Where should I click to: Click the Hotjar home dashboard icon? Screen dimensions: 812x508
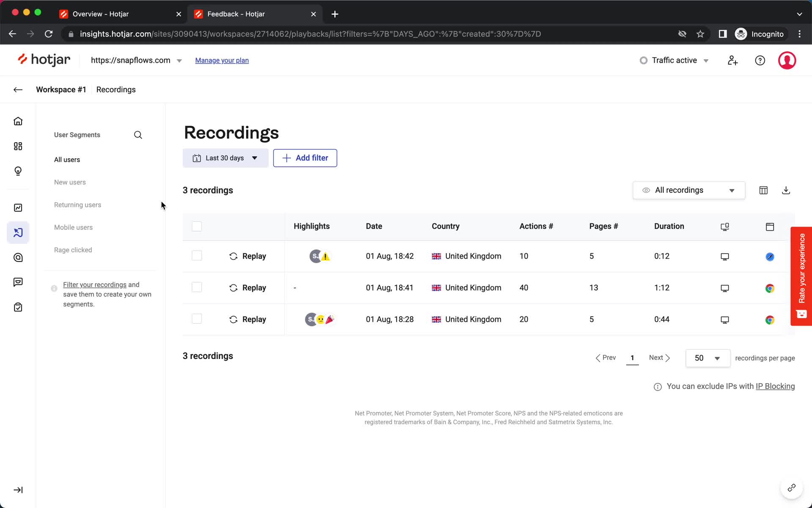tap(18, 121)
